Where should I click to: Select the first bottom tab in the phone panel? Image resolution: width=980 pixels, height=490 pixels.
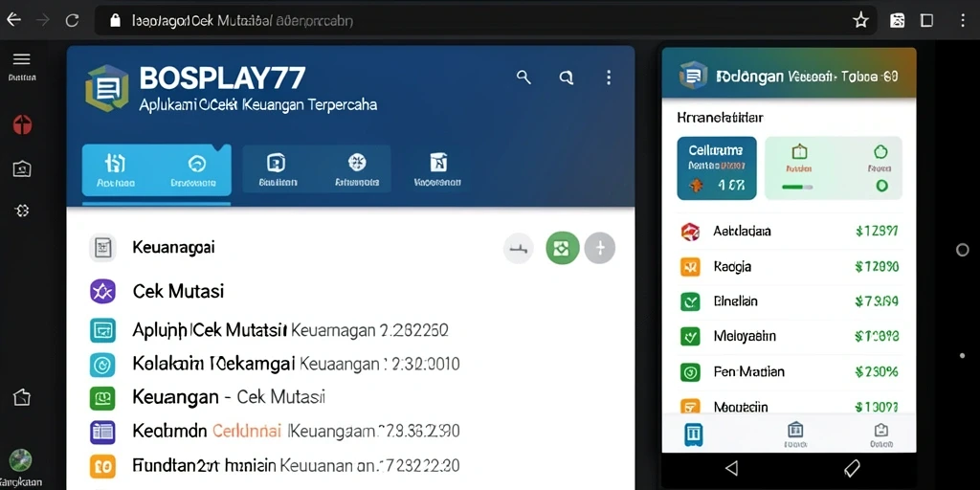tap(694, 434)
